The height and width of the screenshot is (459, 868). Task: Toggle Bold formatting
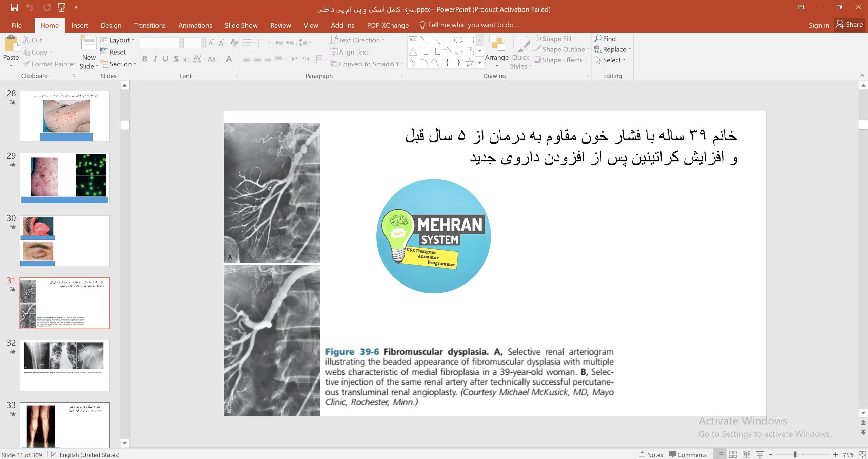pos(145,59)
